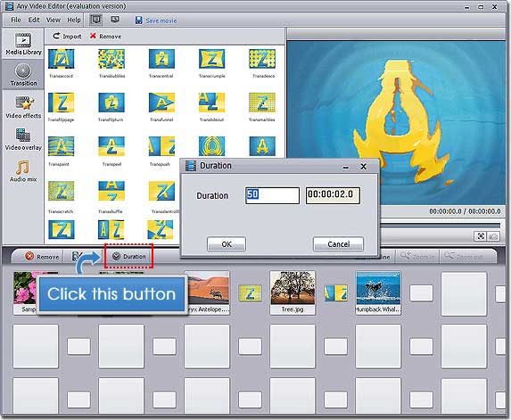
Task: Click the snapshot camera icon under preview
Action: [x=494, y=236]
